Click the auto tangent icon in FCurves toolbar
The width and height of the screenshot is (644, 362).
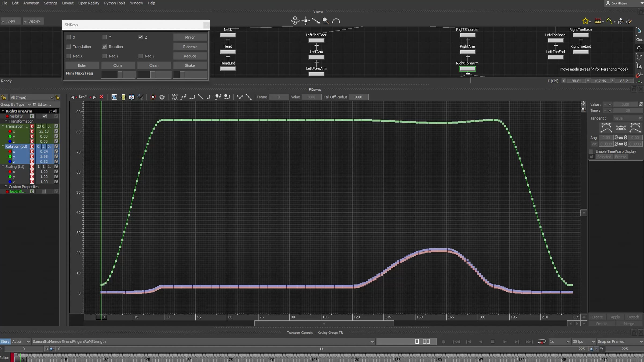coord(174,97)
